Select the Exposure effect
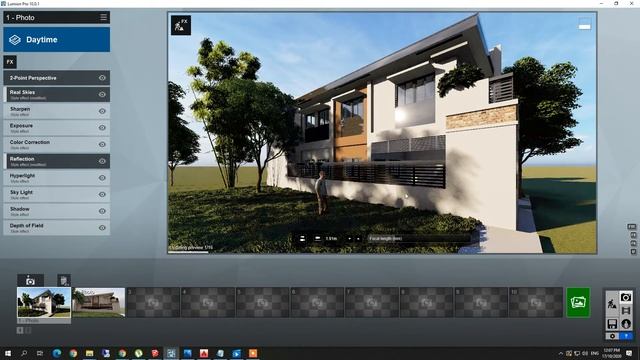 [x=57, y=128]
